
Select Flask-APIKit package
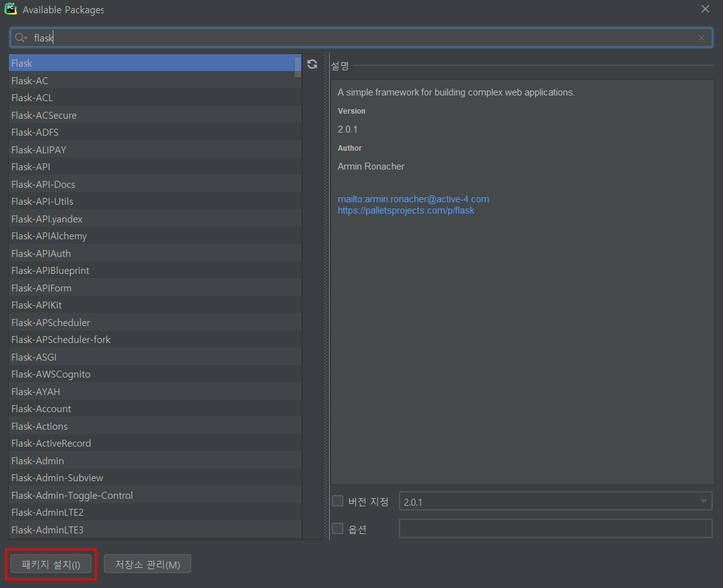pos(155,305)
